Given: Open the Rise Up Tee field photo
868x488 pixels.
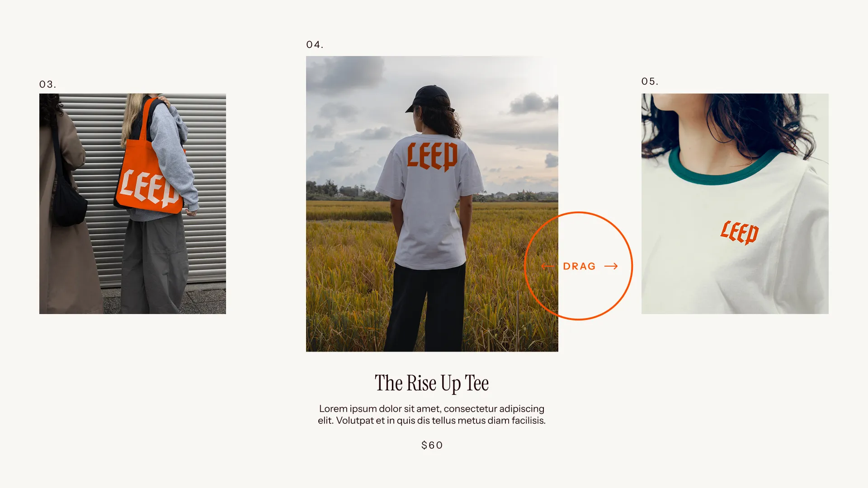Looking at the screenshot, I should tap(432, 204).
